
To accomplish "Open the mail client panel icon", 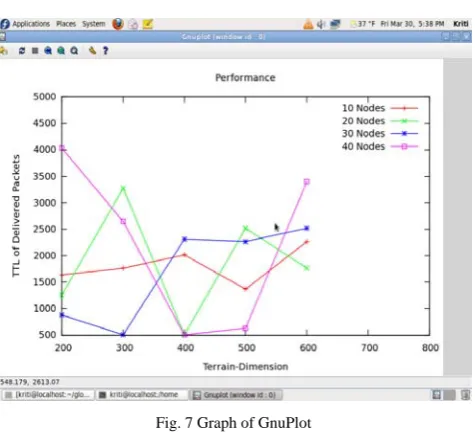I will click(x=133, y=24).
